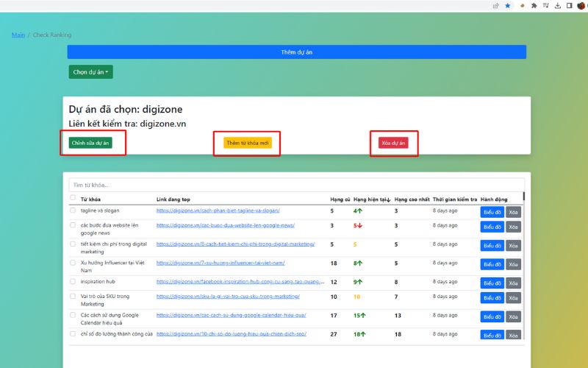The height and width of the screenshot is (368, 588).
Task: Open the facebook-inspiration-hub URL link
Action: coord(240,282)
